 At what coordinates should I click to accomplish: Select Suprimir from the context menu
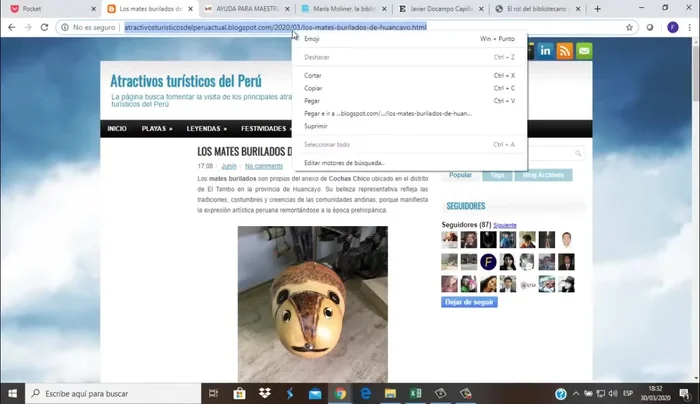click(409, 126)
